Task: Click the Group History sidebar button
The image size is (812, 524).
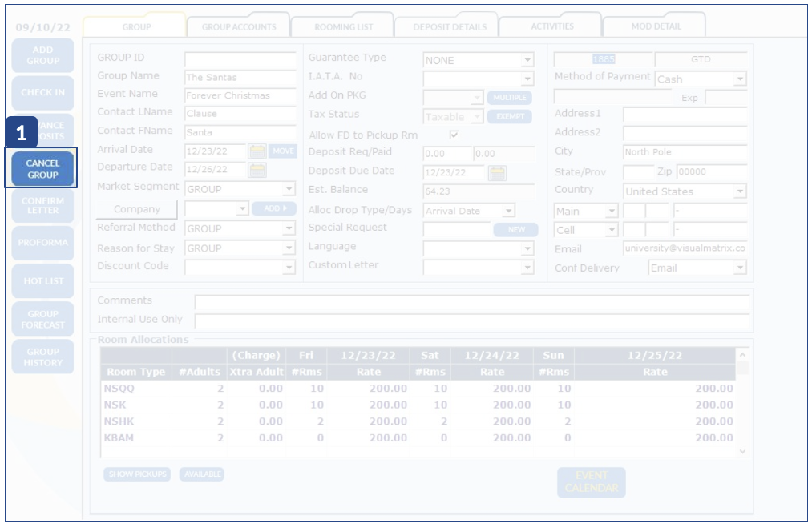Action: click(x=42, y=357)
